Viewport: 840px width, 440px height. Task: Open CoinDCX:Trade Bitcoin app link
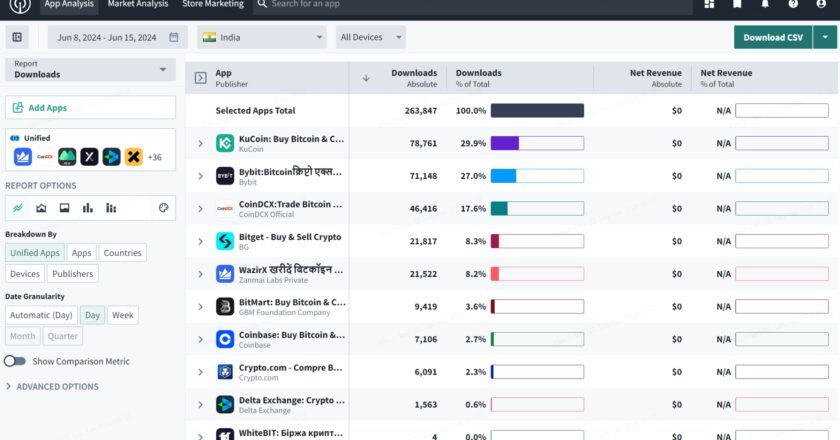point(290,204)
